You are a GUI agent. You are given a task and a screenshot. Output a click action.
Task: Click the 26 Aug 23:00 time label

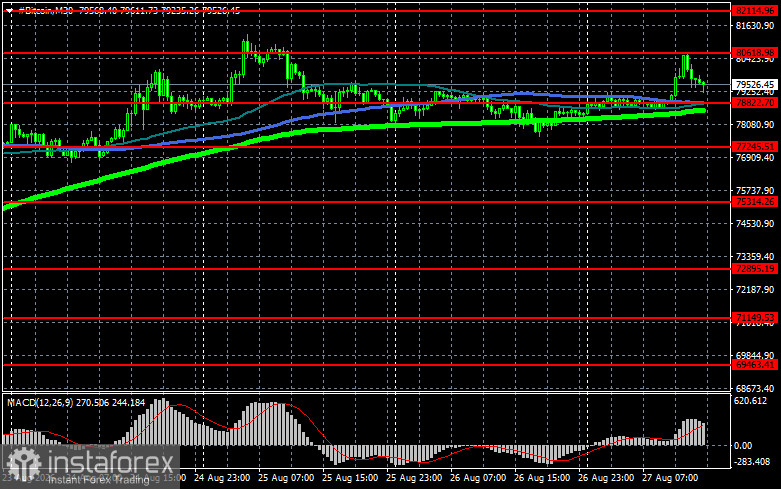coord(606,478)
